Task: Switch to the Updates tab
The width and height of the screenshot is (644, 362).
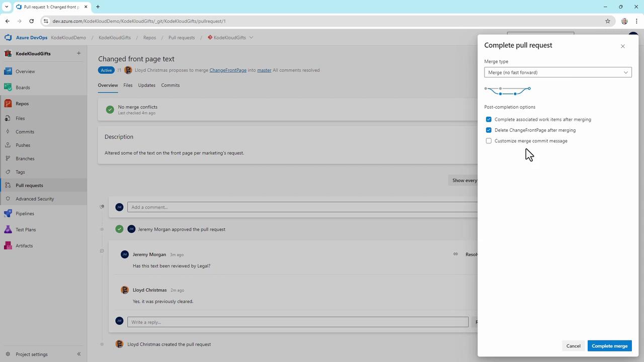Action: (x=147, y=85)
